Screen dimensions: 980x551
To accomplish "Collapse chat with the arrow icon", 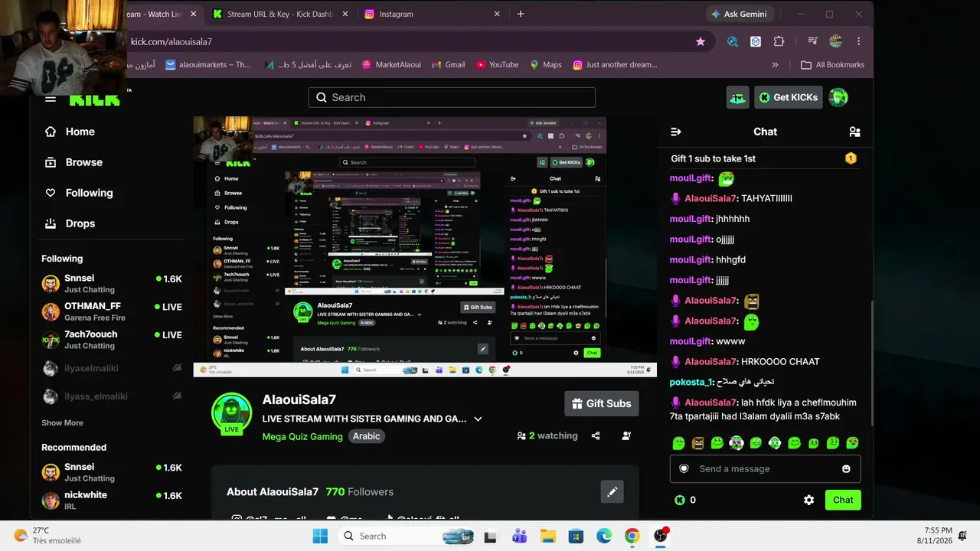I will pyautogui.click(x=676, y=132).
